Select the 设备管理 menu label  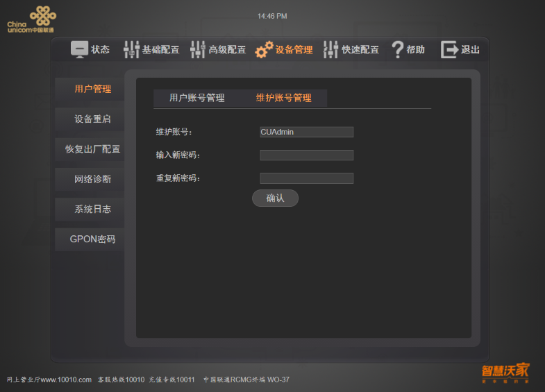click(294, 50)
